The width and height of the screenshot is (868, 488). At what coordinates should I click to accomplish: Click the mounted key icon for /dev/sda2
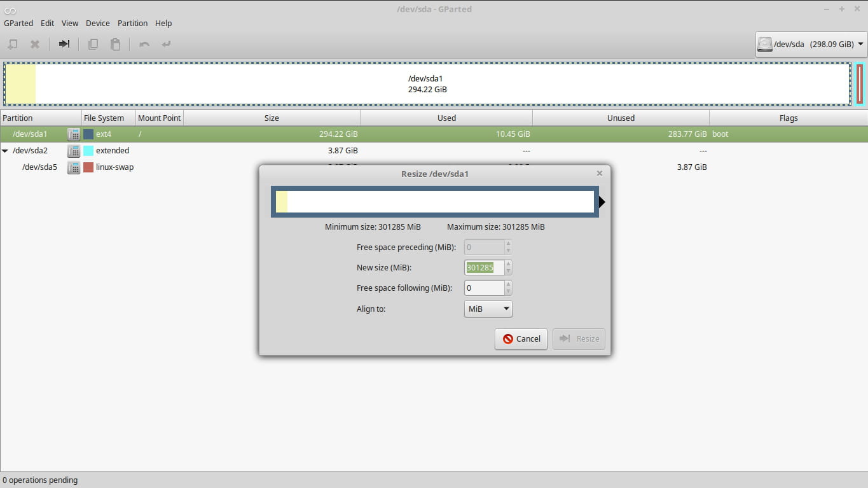[74, 151]
